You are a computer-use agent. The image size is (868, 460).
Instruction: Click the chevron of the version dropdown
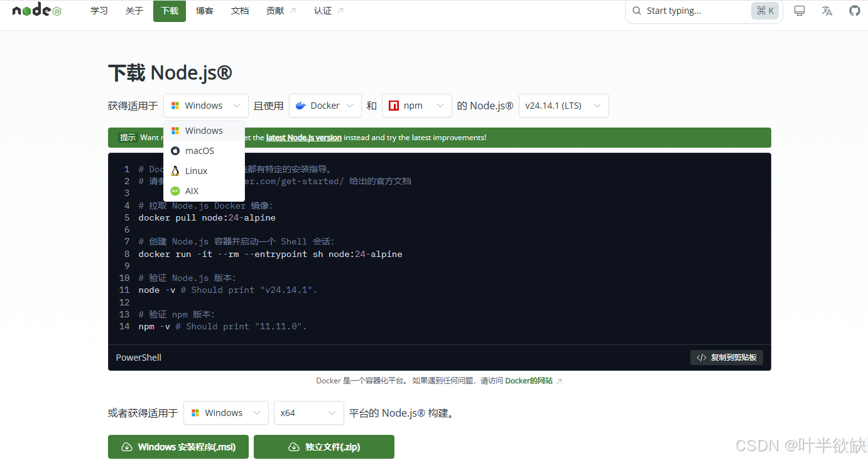coord(597,106)
